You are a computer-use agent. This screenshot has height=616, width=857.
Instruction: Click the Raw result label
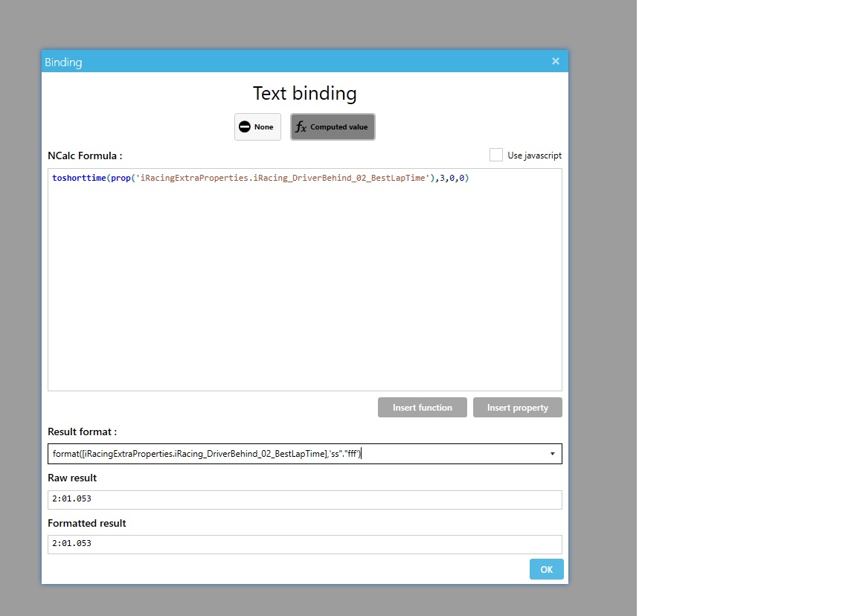click(72, 478)
